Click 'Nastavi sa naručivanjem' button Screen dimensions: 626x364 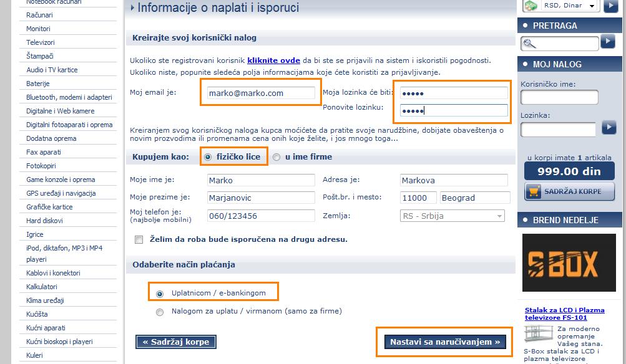(445, 342)
